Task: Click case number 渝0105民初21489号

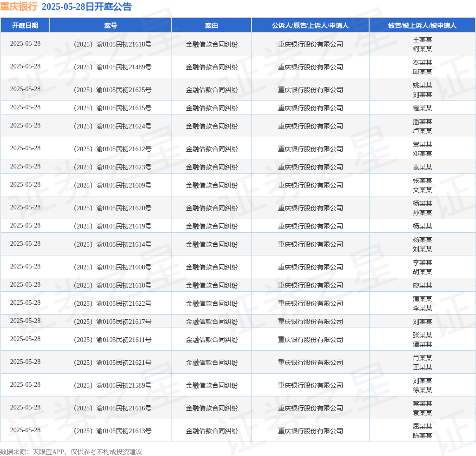Action: [x=112, y=67]
